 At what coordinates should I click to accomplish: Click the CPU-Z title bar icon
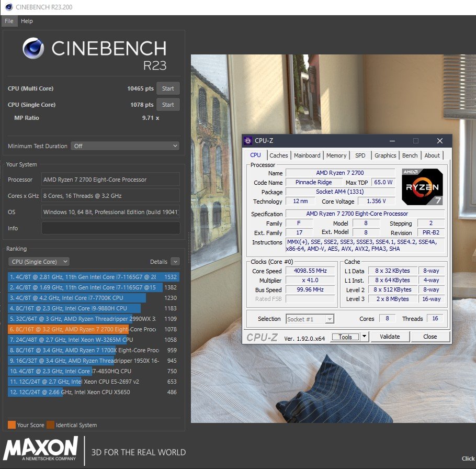(x=248, y=141)
